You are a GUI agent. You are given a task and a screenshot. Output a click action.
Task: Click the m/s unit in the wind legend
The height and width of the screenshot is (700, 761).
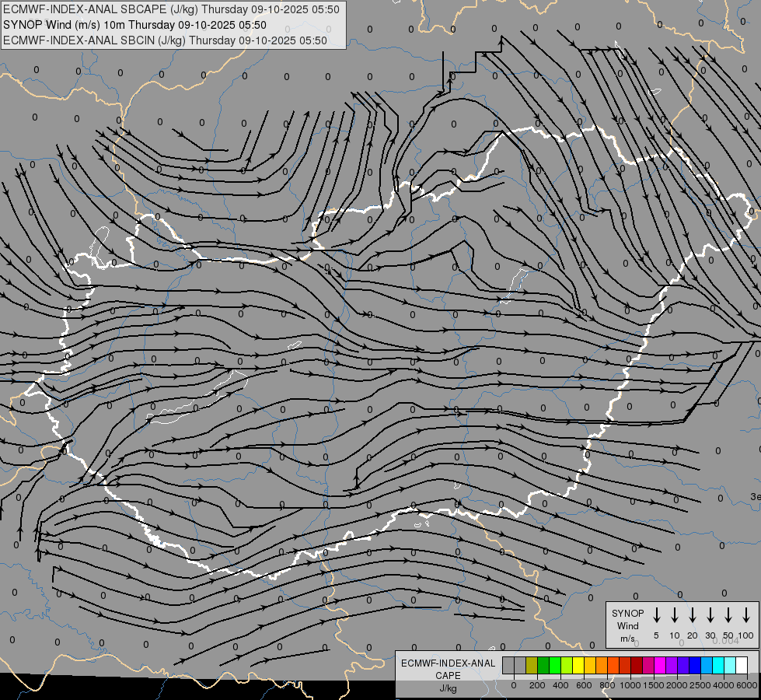627,639
